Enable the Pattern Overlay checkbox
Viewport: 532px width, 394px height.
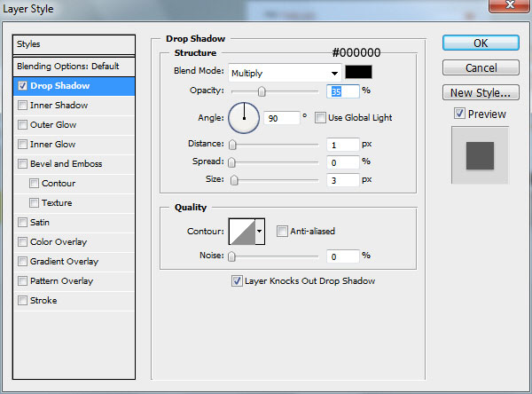pos(22,281)
